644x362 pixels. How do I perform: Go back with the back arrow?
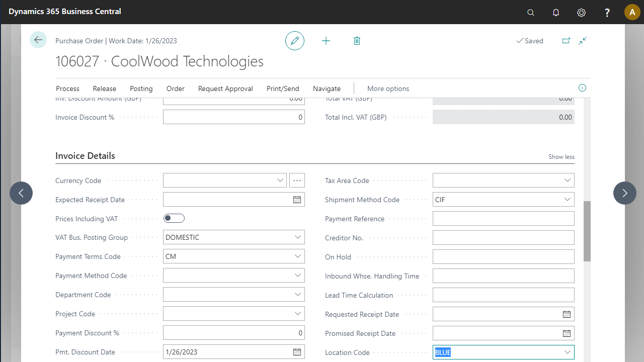(38, 40)
